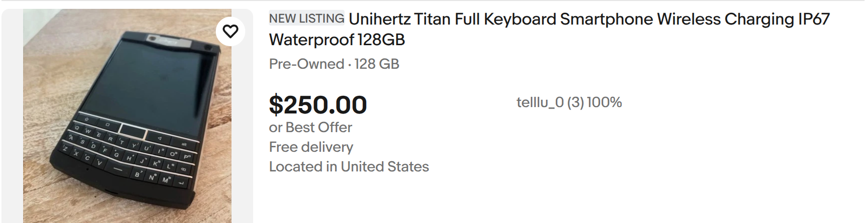Open the Unihertz Titan product photo
This screenshot has height=223, width=868.
click(x=127, y=116)
